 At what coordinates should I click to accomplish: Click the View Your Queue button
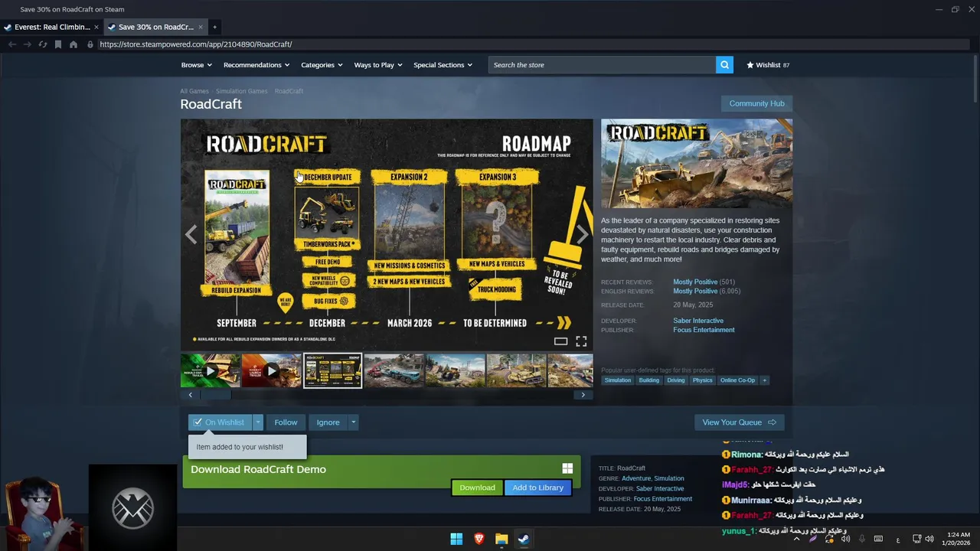tap(739, 422)
